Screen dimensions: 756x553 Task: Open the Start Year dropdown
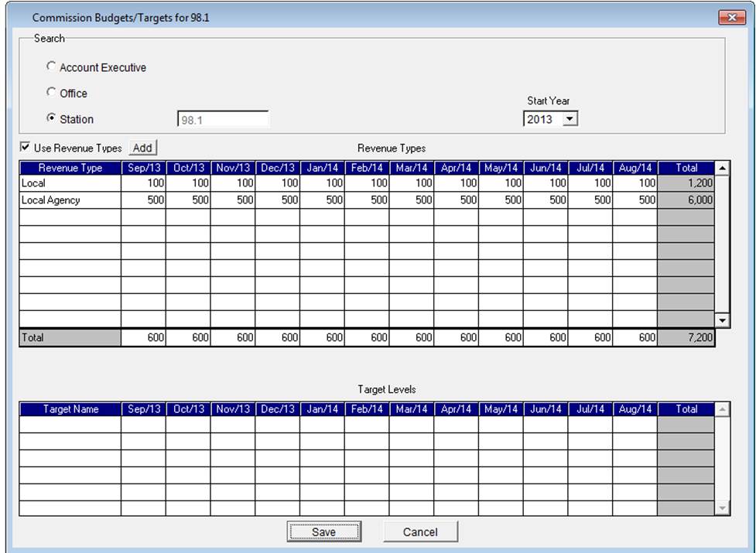(570, 119)
